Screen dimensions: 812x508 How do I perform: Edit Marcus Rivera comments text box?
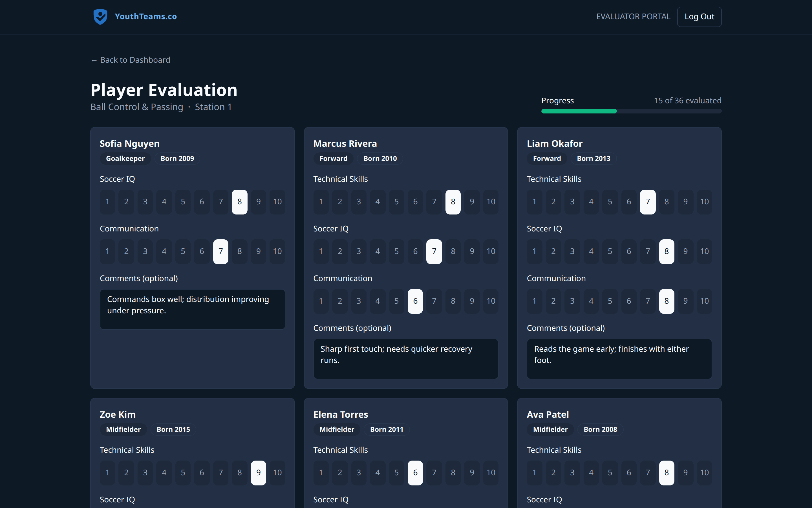(406, 359)
